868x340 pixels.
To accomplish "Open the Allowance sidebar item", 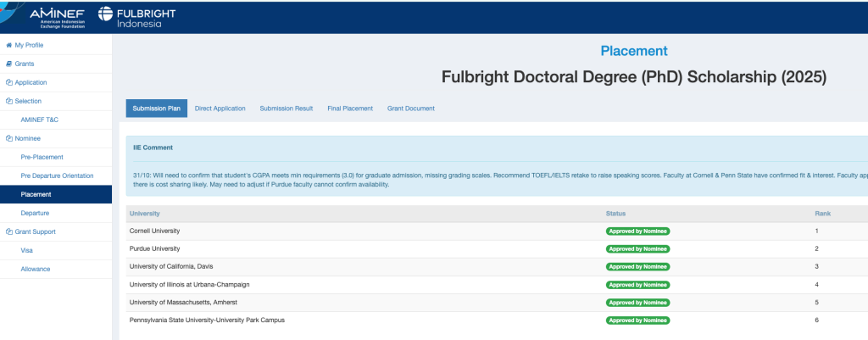I will pyautogui.click(x=35, y=269).
